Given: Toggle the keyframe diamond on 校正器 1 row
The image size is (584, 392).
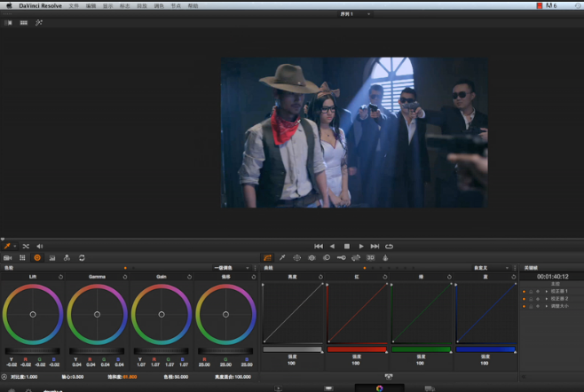Looking at the screenshot, I should click(x=538, y=292).
